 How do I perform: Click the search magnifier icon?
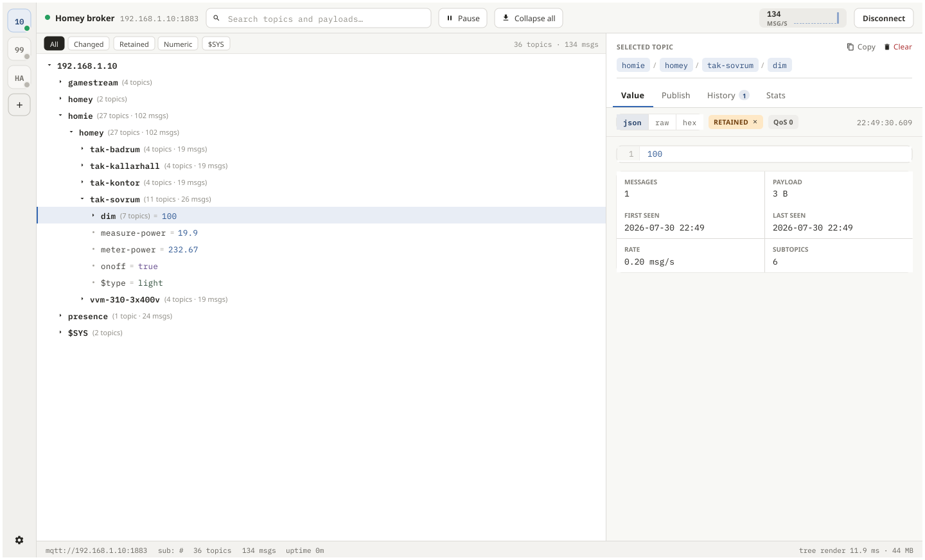pos(216,18)
